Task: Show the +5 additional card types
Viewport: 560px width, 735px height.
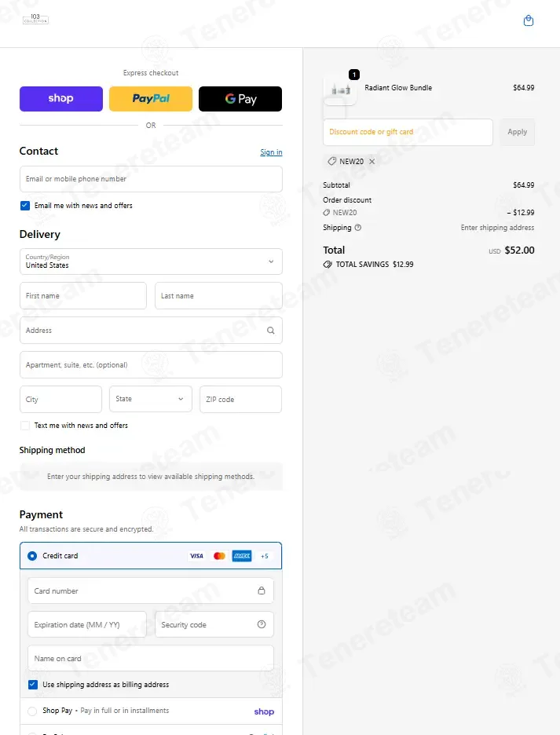Action: click(x=265, y=556)
